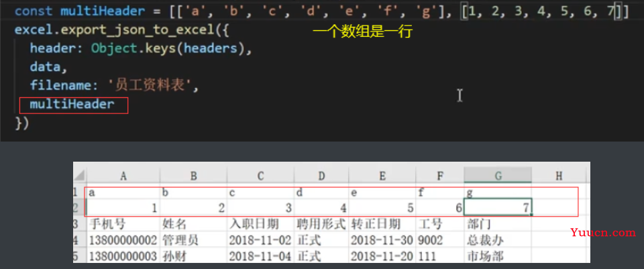Click the date cell 2018-11-04
Image resolution: width=644 pixels, height=269 pixels.
(260, 256)
